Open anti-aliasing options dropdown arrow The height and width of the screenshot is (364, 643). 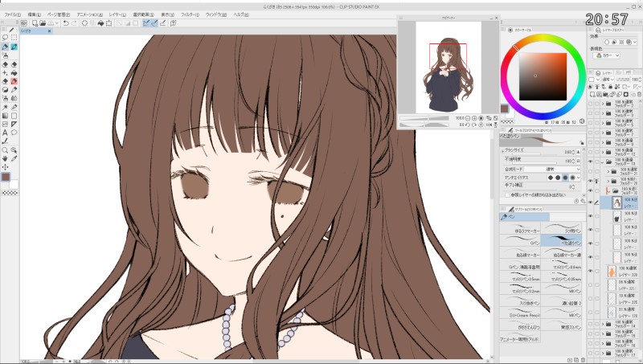(x=579, y=178)
